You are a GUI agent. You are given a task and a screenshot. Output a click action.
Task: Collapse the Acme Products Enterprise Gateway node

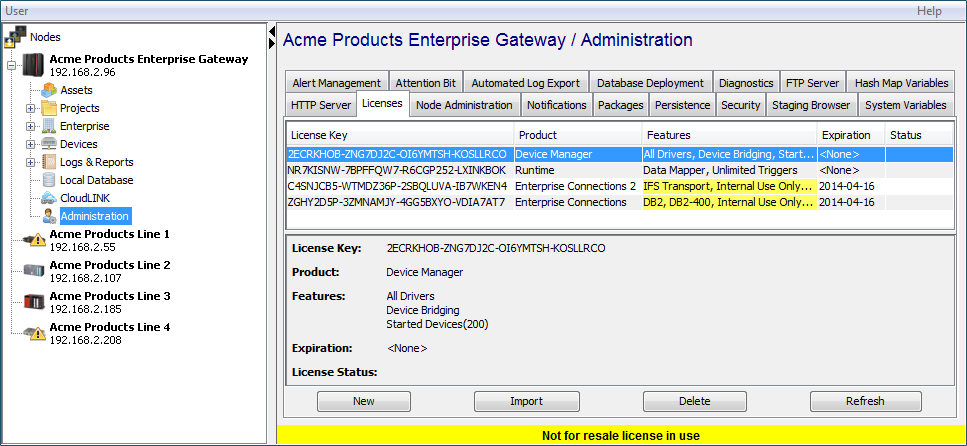12,65
